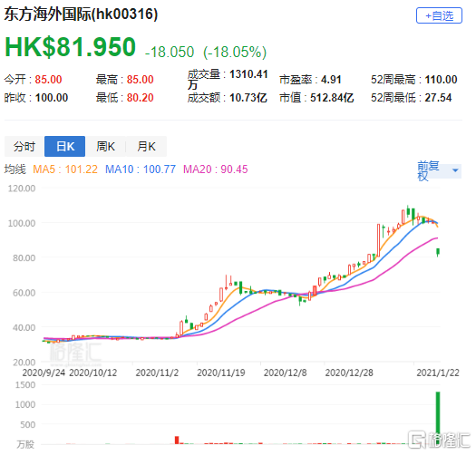This screenshot has height=455, width=476.
Task: Click the 500 volume axis label
Action: (27, 425)
